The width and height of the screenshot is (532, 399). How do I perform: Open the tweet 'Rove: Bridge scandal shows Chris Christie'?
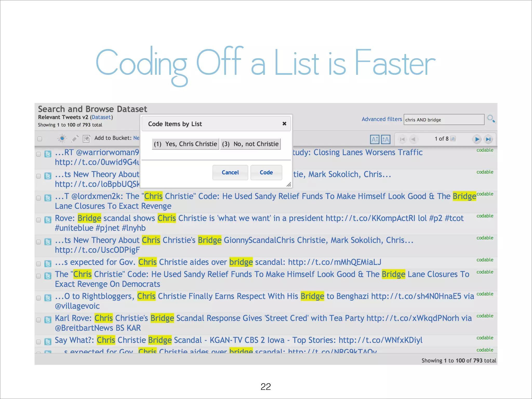[259, 223]
